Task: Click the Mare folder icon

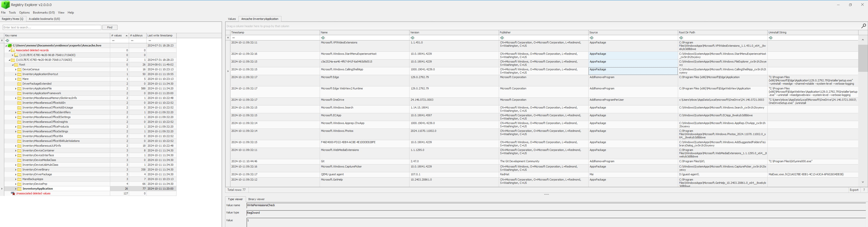Action: [20, 79]
